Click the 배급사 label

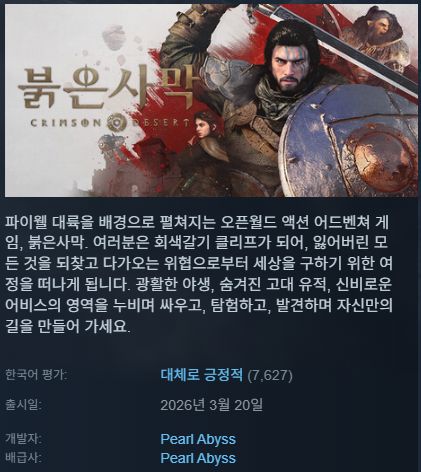pyautogui.click(x=23, y=458)
